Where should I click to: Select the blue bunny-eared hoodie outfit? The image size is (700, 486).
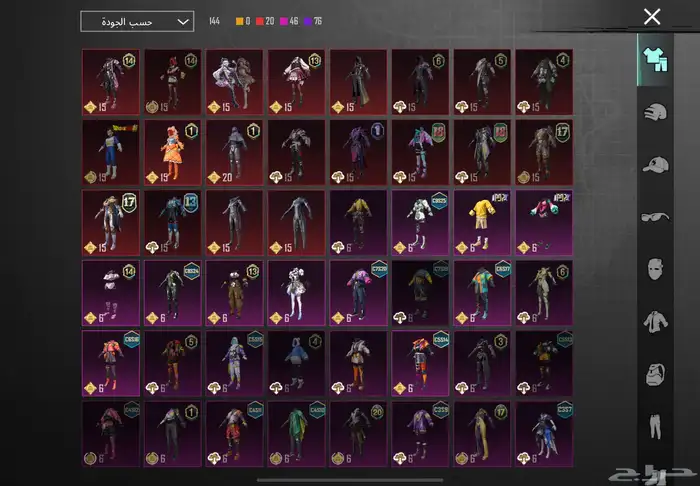296,363
